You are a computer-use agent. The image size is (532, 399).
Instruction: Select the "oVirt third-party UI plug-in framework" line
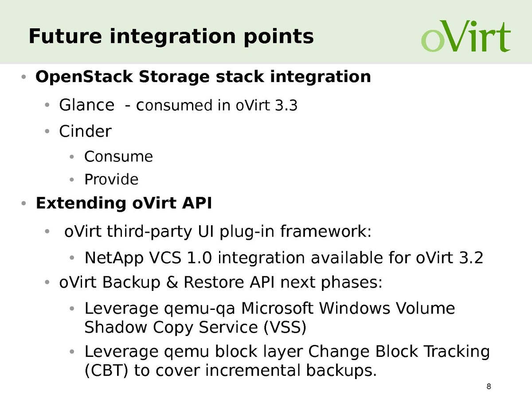point(218,232)
